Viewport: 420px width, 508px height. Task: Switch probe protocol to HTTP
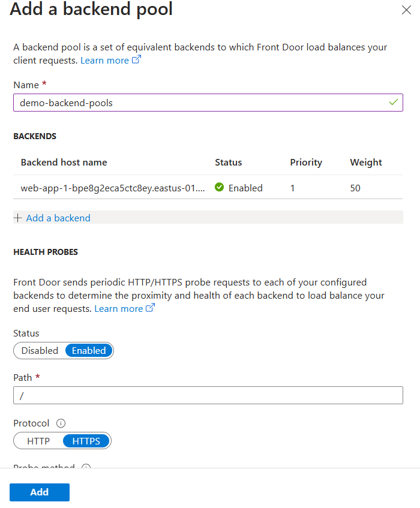(38, 441)
